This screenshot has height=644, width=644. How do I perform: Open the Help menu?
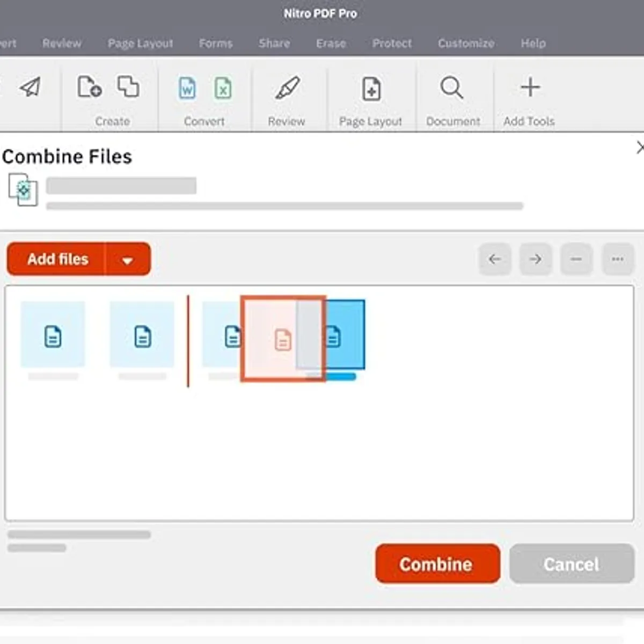[x=533, y=43]
